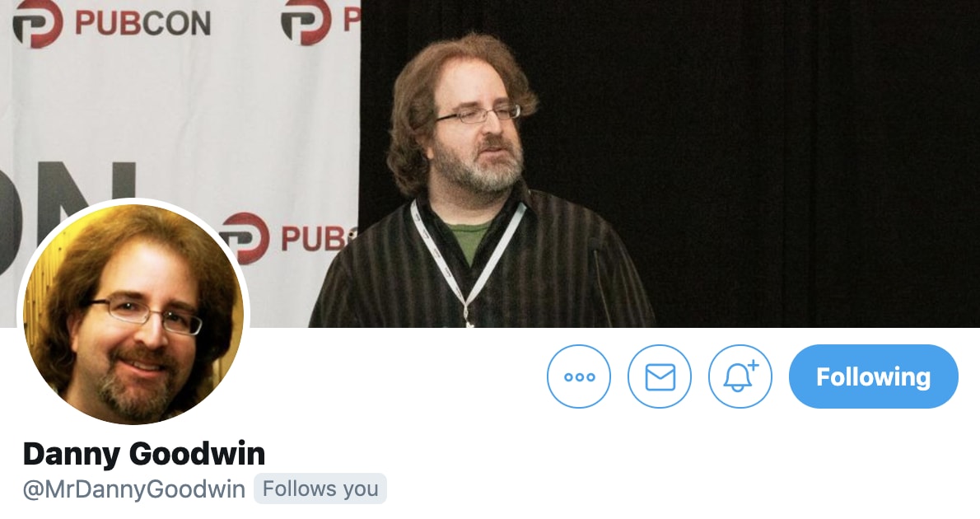Click the black curtain area of the banner
Viewport: 980px width, 519px height.
click(x=813, y=162)
